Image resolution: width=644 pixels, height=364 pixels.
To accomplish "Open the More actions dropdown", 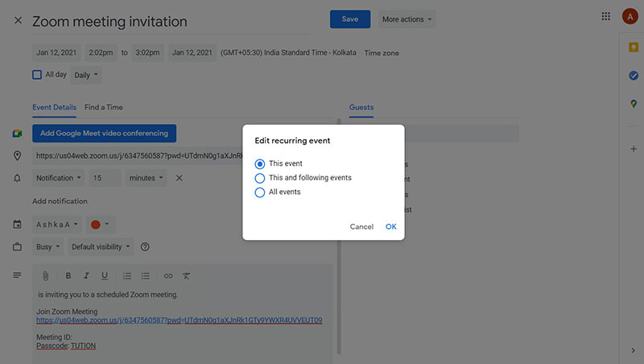I will point(407,19).
